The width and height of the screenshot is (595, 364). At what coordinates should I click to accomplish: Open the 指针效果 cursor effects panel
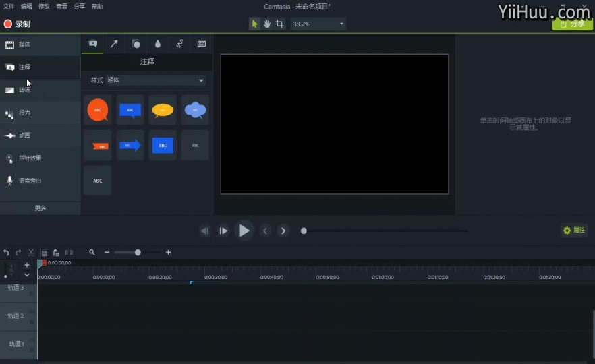click(40, 158)
